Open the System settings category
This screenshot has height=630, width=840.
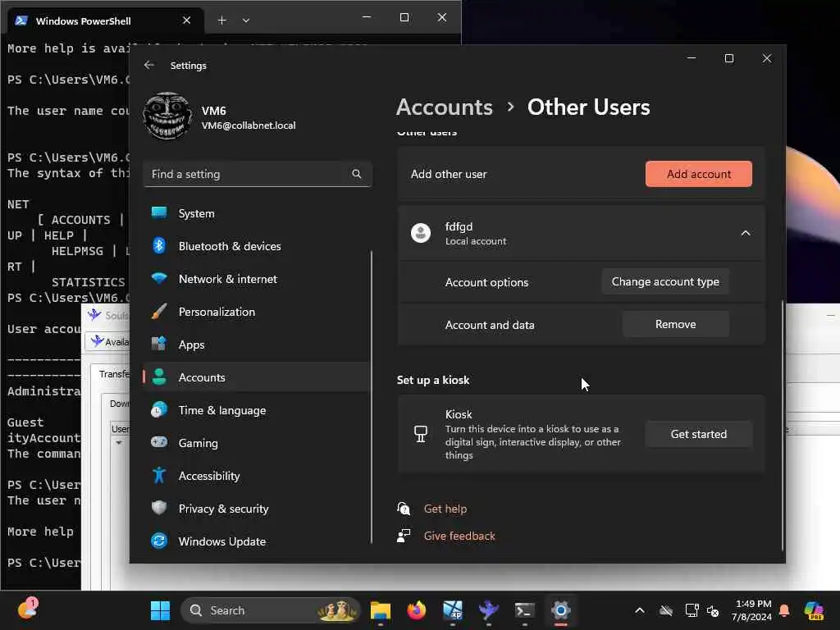257,213
